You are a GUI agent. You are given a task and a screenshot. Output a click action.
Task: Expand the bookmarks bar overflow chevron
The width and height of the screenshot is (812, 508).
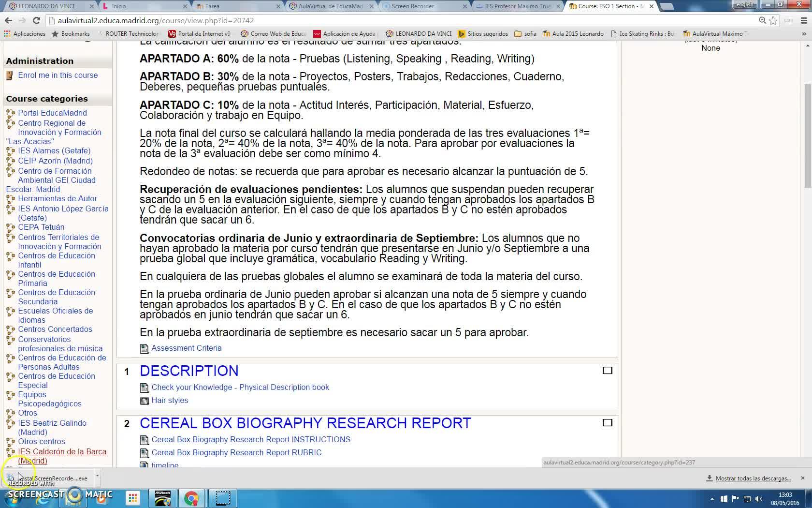[804, 34]
